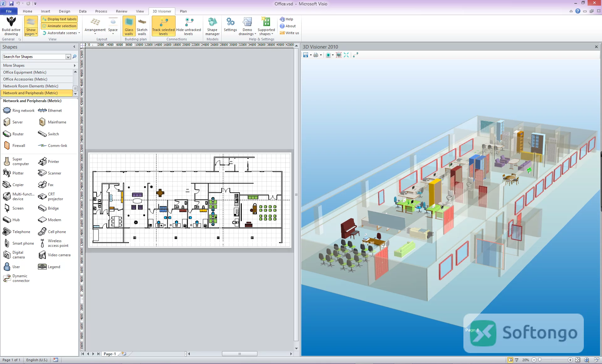The width and height of the screenshot is (602, 364).
Task: Click the Sketch walls icon
Action: pyautogui.click(x=142, y=26)
